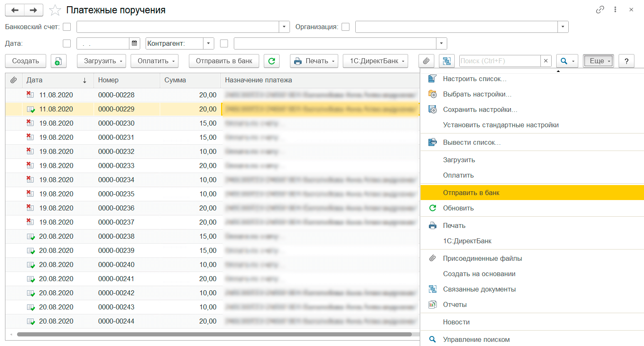The image size is (644, 346).
Task: Enable the Банковский счет filter checkbox
Action: point(67,27)
